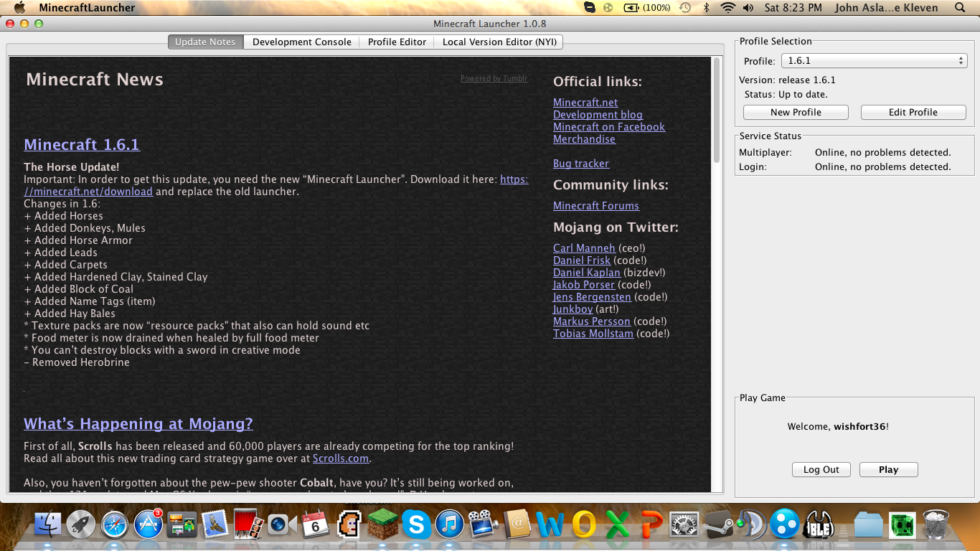Viewport: 980px width, 551px height.
Task: Open Daniel Kaplan's Twitter link
Action: tap(587, 273)
